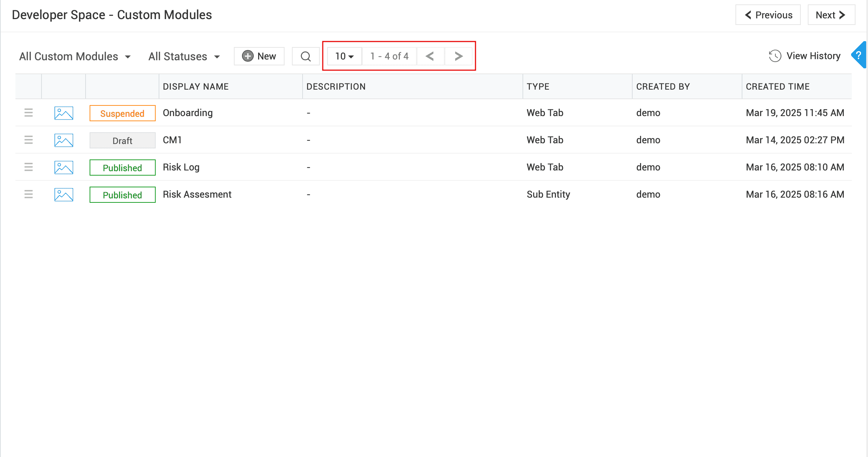Click the drag handle for CM1 row
This screenshot has height=457, width=868.
(28, 140)
